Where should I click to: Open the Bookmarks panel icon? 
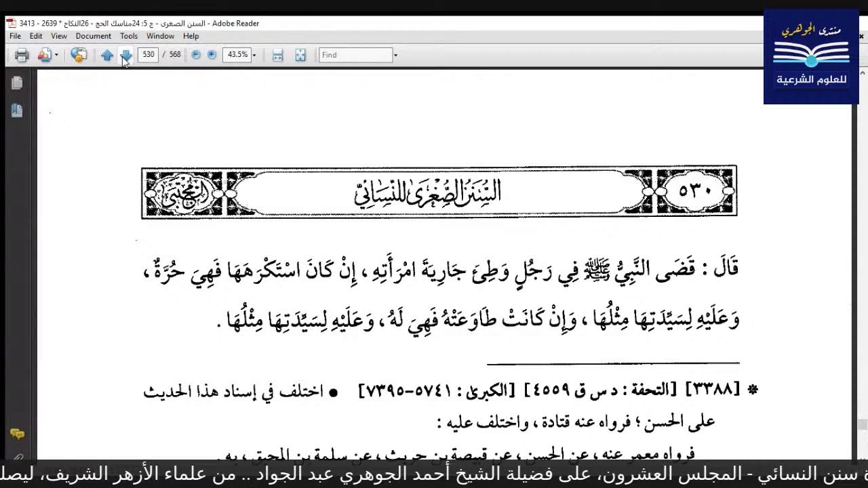(x=17, y=110)
